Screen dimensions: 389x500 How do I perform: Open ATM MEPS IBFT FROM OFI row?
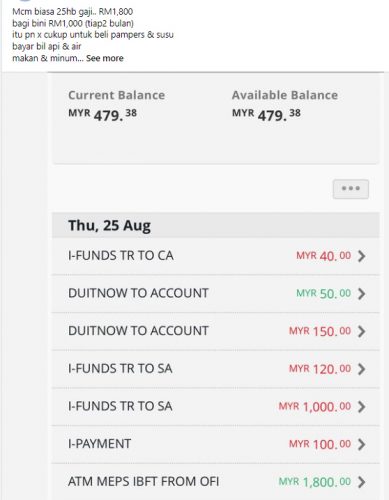click(x=215, y=482)
